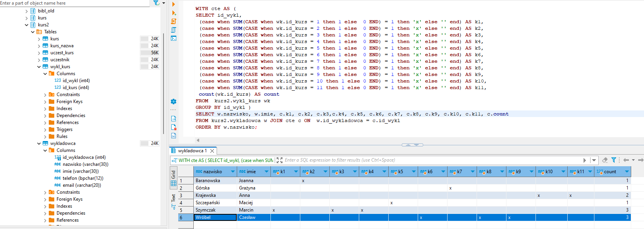Select the id_kurs (int4) column

[76, 88]
